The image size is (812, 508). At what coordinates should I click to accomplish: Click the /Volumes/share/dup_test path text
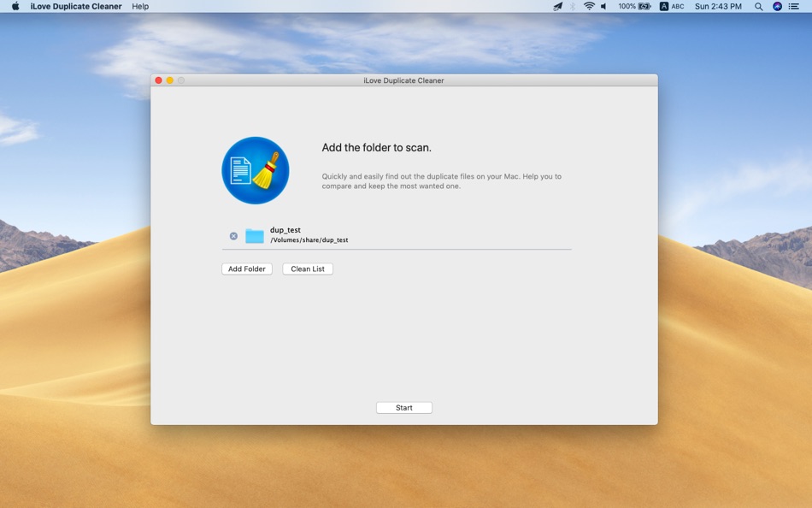pos(309,240)
